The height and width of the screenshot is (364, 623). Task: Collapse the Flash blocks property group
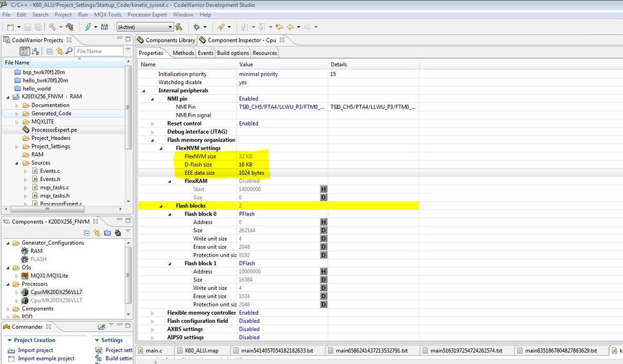tap(161, 206)
